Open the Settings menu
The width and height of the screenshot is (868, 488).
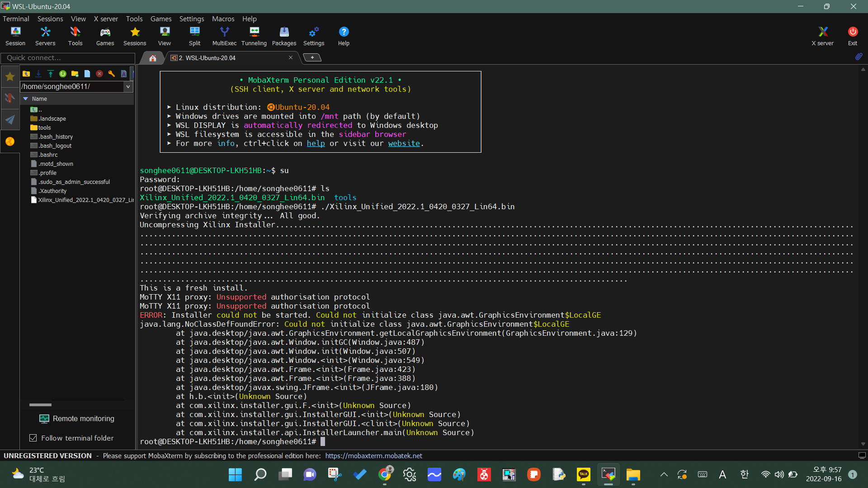pos(192,19)
